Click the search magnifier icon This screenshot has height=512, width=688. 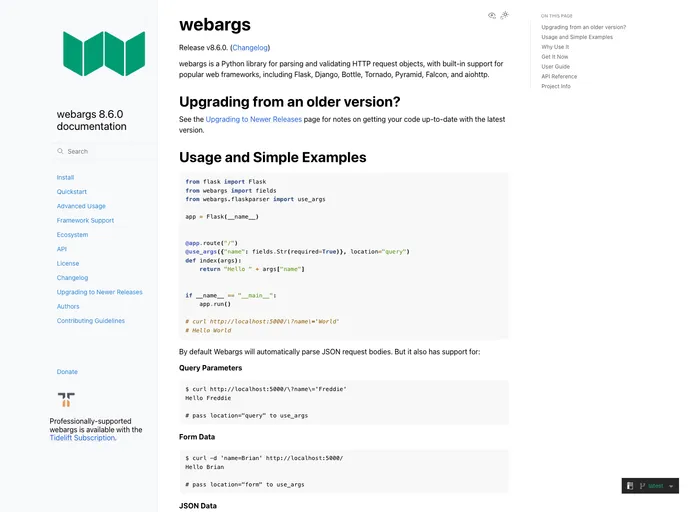pos(60,151)
